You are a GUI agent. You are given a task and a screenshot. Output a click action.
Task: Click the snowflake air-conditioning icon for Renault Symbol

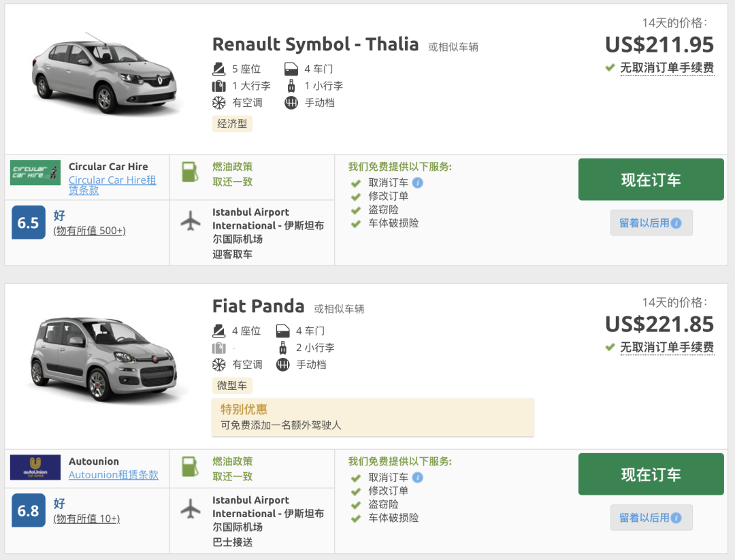click(219, 103)
